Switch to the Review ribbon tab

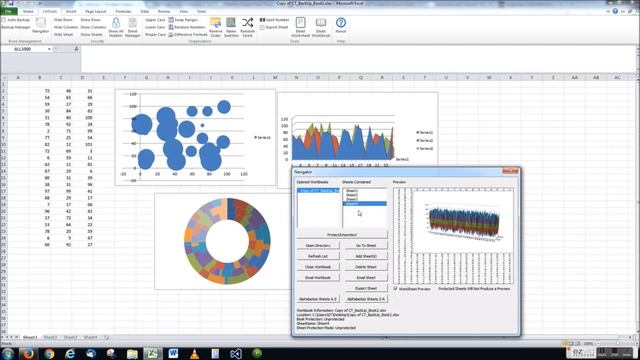[x=164, y=11]
